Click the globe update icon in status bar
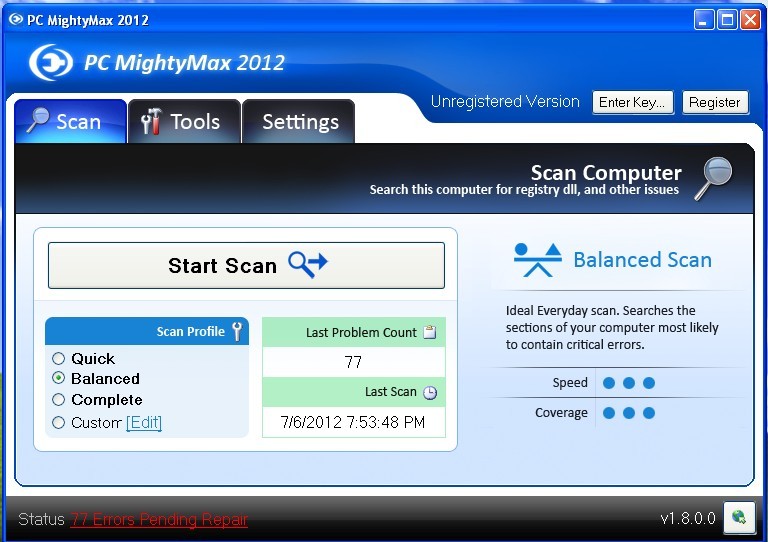 pos(739,517)
